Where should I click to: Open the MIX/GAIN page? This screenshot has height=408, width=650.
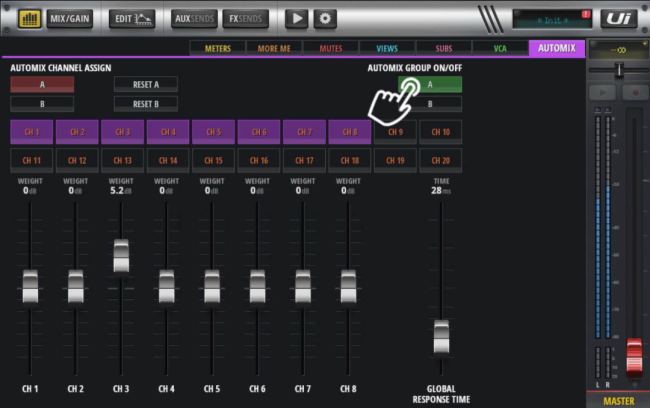[x=71, y=18]
